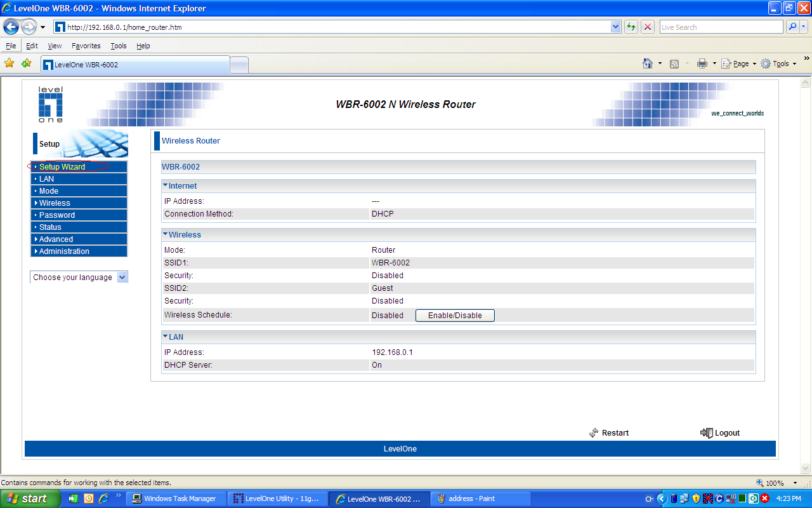The width and height of the screenshot is (812, 508).
Task: Open the Setup Wizard from the sidebar
Action: 63,166
